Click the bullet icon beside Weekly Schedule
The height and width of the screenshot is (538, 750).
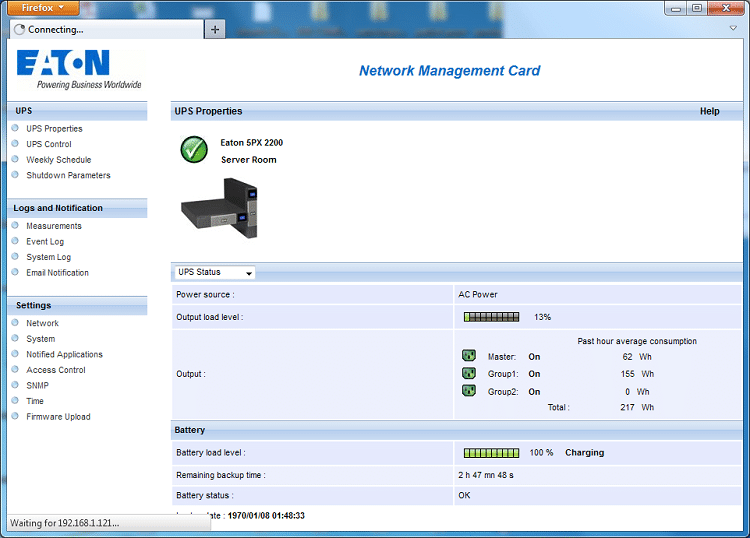pyautogui.click(x=15, y=159)
